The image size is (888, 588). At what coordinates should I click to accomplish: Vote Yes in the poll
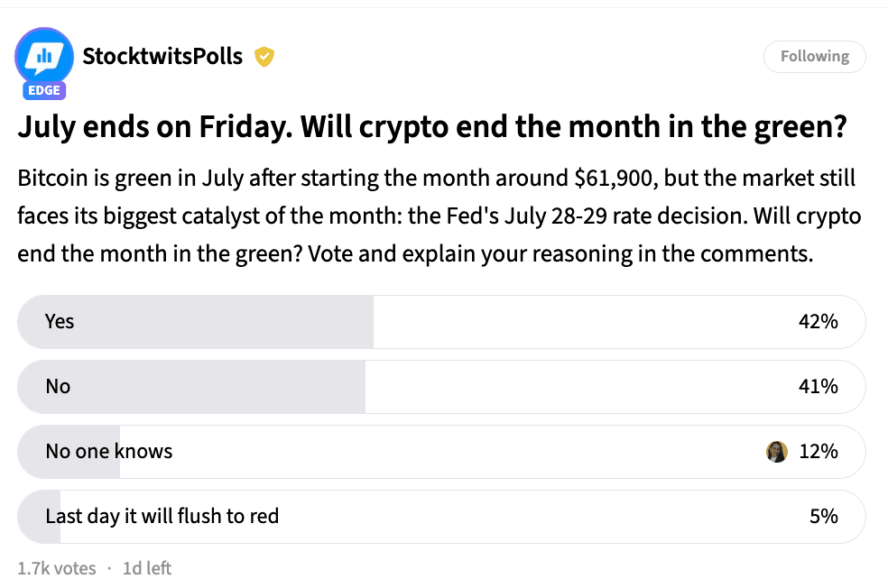pos(441,321)
